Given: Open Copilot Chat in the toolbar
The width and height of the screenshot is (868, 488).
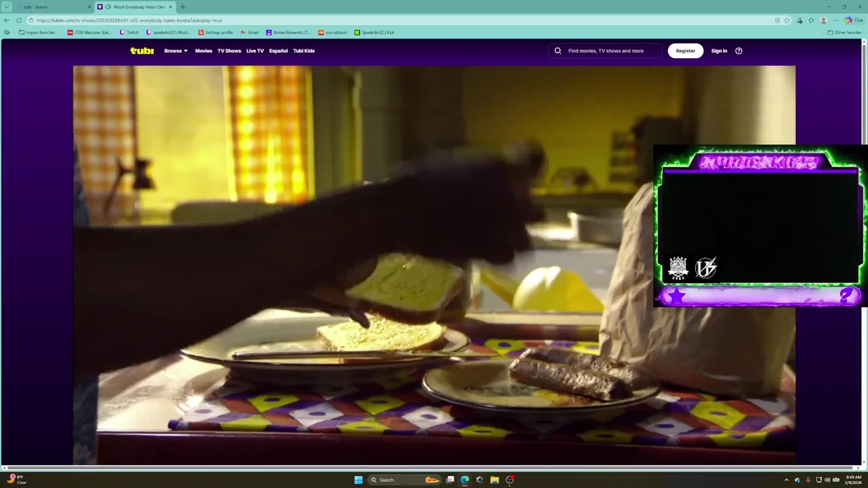Looking at the screenshot, I should pyautogui.click(x=854, y=20).
